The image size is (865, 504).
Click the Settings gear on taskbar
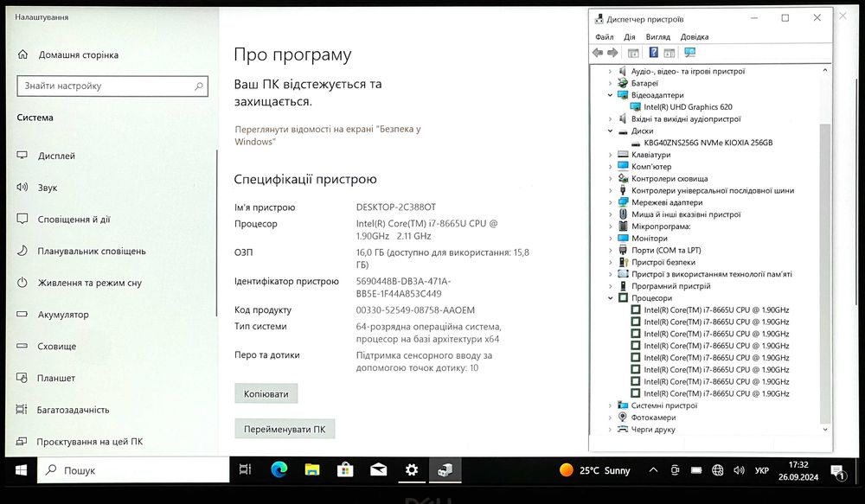412,469
